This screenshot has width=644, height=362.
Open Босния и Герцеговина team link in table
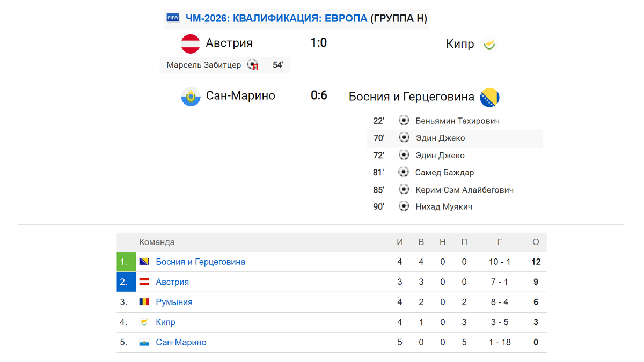201,262
